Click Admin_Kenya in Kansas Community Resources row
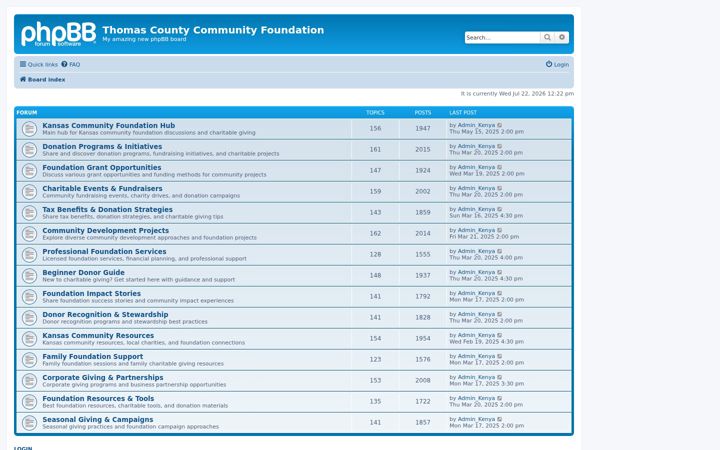This screenshot has height=450, width=720. pyautogui.click(x=476, y=335)
